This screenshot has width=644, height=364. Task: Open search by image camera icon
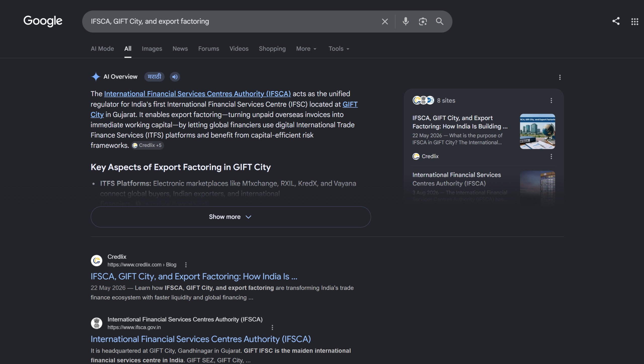tap(423, 21)
